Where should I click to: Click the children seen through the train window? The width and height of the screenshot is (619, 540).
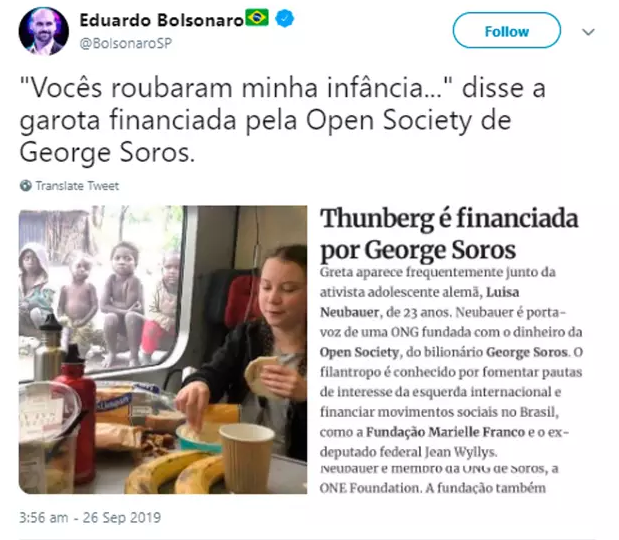[101, 300]
